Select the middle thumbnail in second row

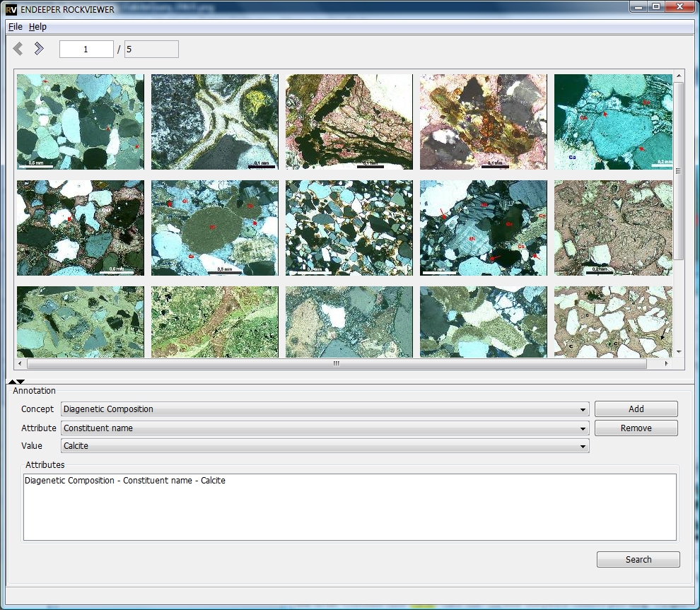point(349,228)
